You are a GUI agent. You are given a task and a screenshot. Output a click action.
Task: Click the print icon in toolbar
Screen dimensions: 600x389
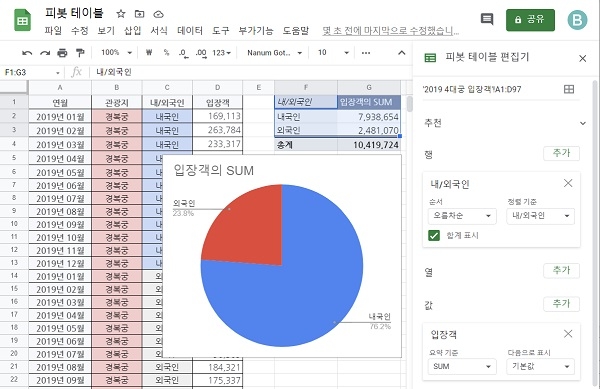62,53
